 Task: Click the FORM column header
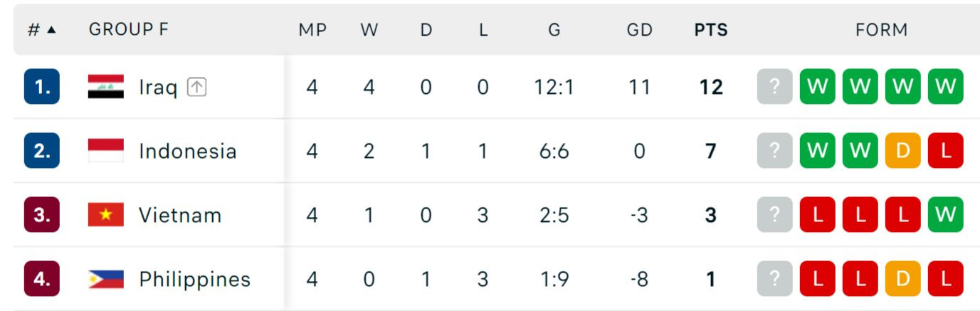[881, 30]
